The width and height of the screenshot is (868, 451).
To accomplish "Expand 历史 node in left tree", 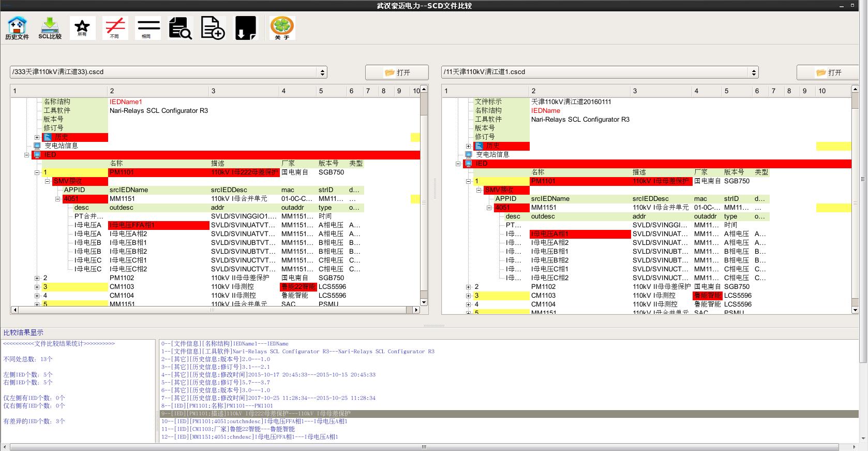I will click(x=37, y=137).
